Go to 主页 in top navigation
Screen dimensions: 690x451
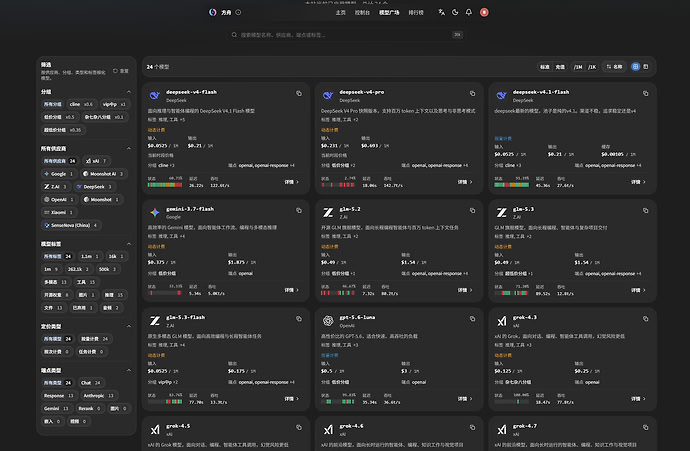[341, 12]
